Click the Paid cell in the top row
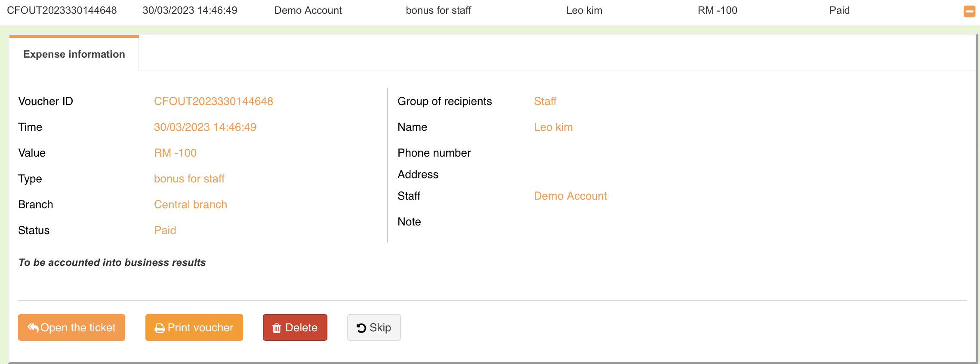The width and height of the screenshot is (980, 364). [x=839, y=10]
